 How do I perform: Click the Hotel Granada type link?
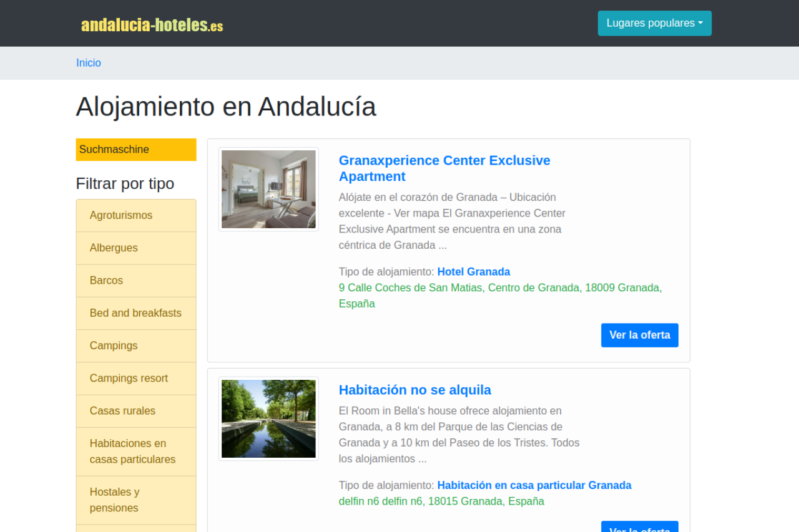[473, 272]
